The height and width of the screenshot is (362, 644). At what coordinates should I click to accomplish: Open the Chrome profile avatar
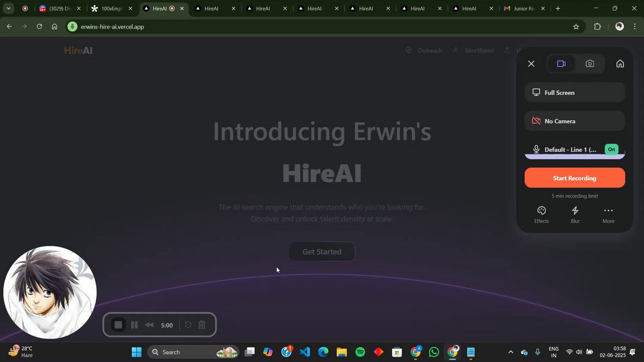(619, 27)
